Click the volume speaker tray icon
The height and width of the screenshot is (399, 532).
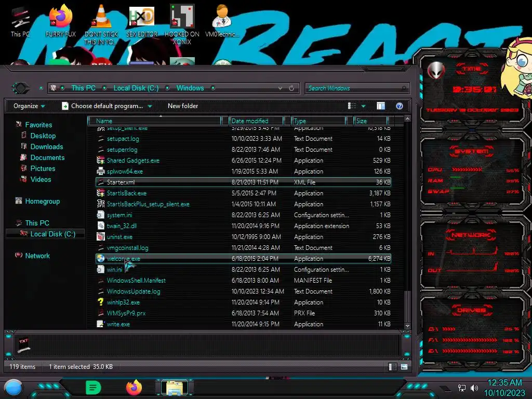click(474, 388)
